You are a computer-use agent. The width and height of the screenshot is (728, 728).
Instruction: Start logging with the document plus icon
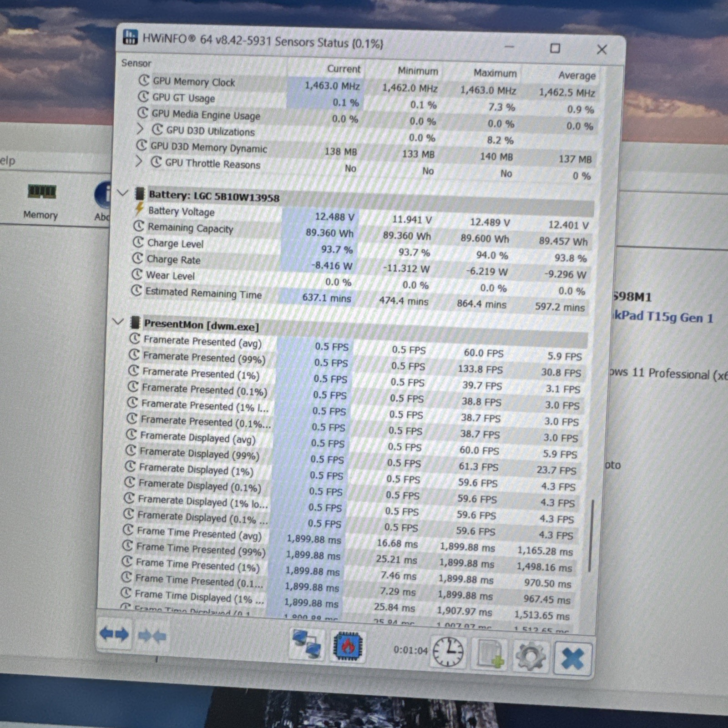(x=490, y=654)
